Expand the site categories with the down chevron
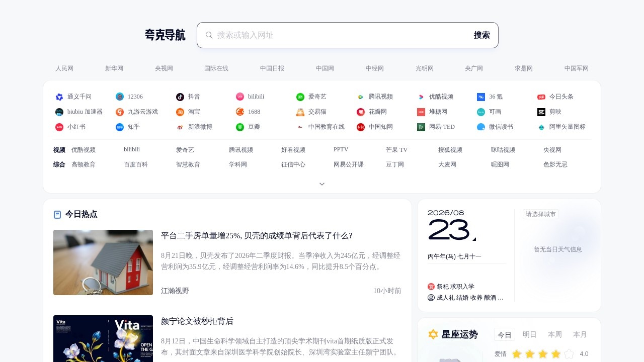 (322, 184)
